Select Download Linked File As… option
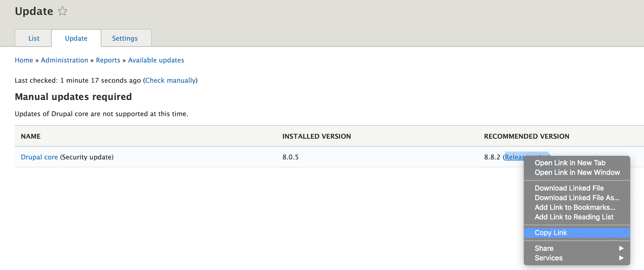This screenshot has height=270, width=644. [577, 198]
